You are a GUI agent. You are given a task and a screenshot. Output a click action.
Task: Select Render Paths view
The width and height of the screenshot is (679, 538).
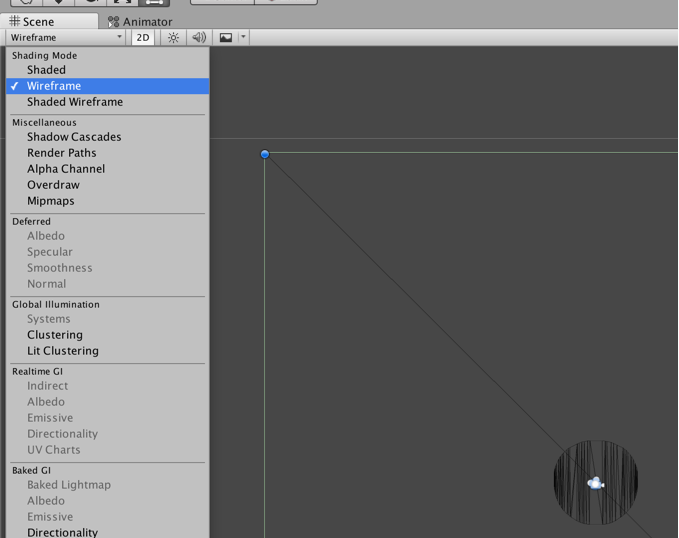pos(108,153)
